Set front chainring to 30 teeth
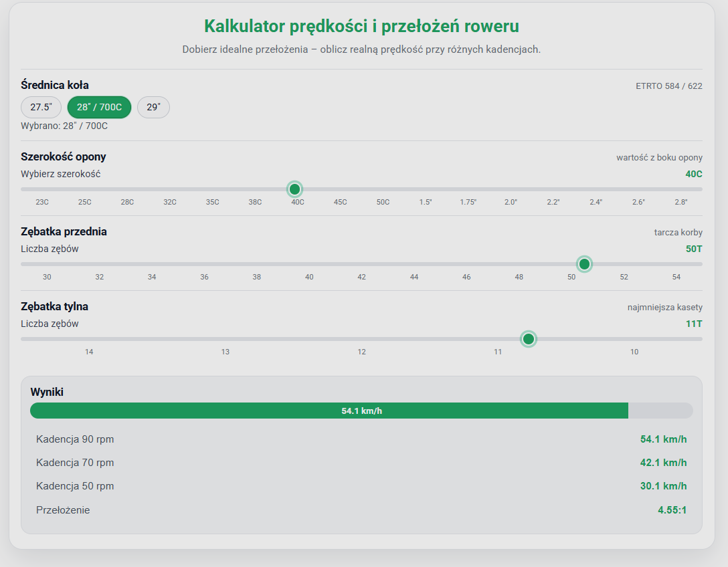 (47, 277)
